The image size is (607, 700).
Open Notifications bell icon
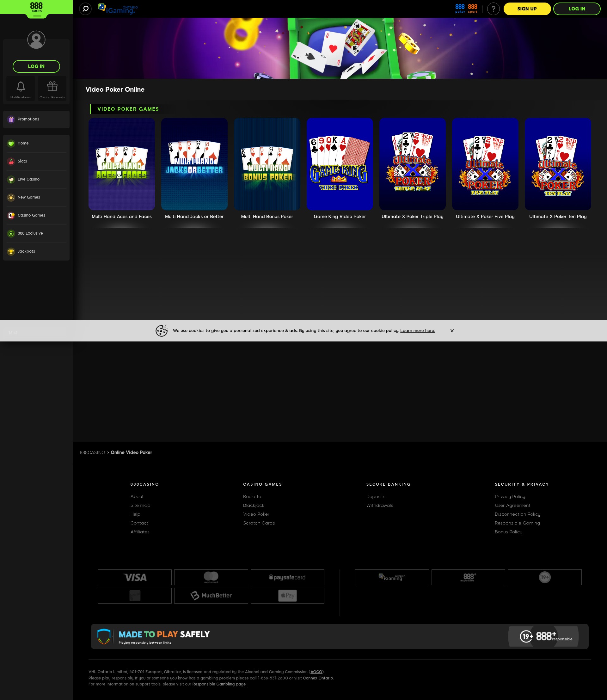[20, 89]
